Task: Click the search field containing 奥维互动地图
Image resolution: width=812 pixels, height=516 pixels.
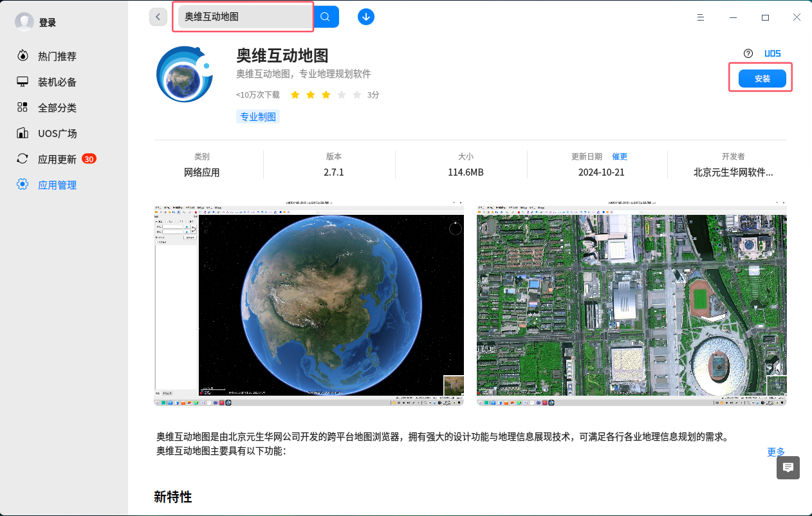Action: pyautogui.click(x=246, y=17)
